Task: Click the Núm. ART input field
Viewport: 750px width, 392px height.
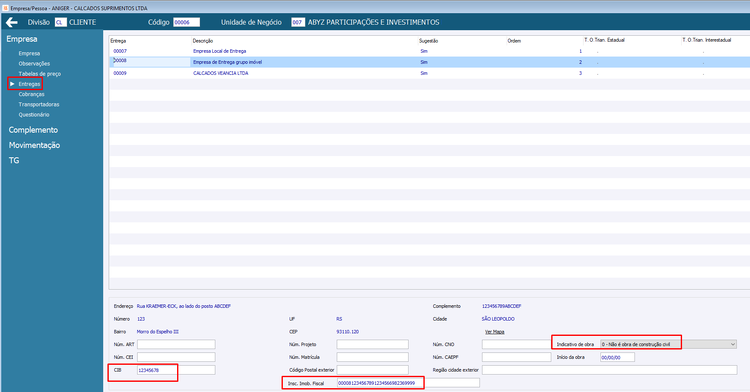Action: coord(176,344)
